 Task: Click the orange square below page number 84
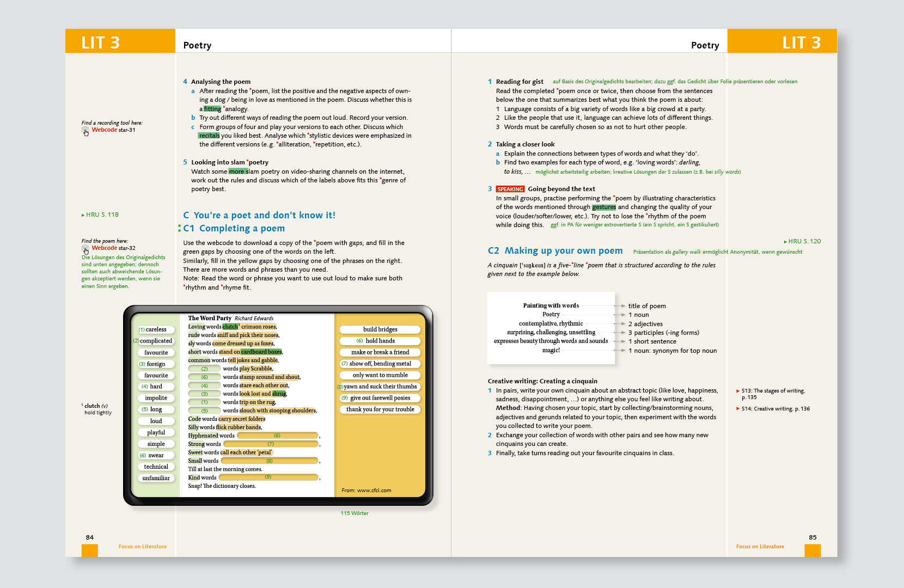point(90,550)
